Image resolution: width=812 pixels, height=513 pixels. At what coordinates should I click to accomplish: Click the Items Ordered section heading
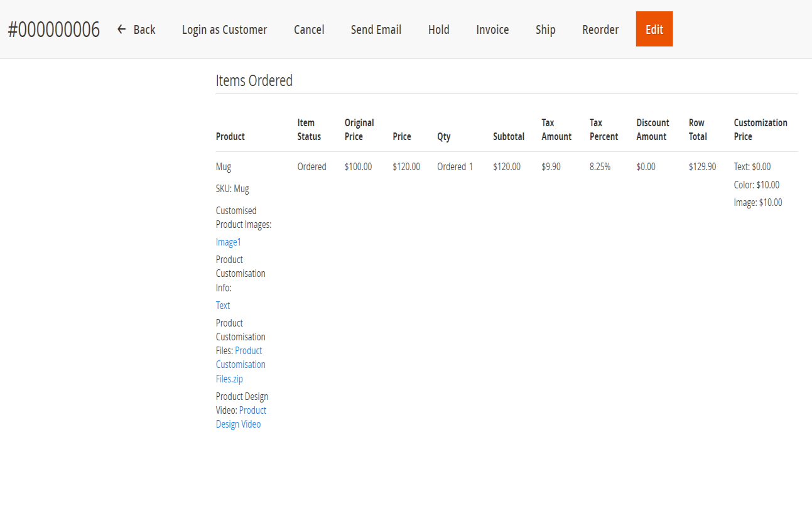(x=254, y=81)
